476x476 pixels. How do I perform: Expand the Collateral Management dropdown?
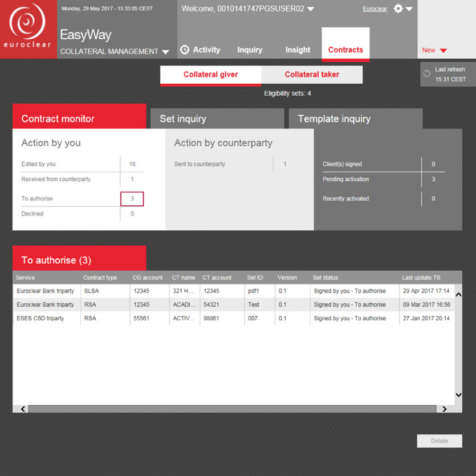click(165, 52)
